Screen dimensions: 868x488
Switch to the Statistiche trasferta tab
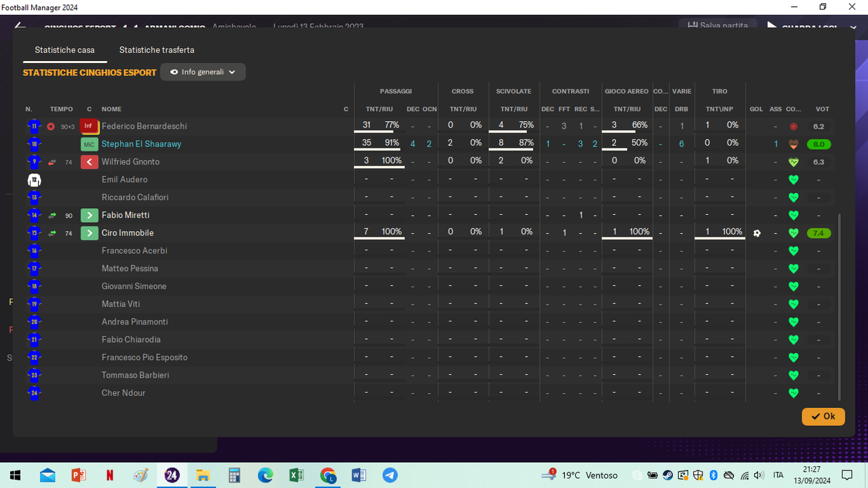[x=157, y=50]
